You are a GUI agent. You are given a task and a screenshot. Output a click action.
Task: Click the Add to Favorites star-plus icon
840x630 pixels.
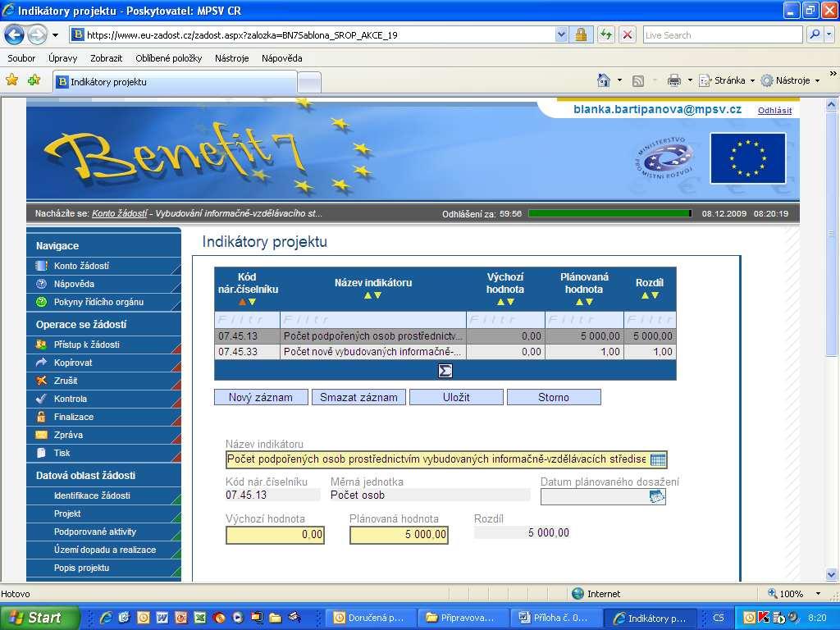[x=34, y=80]
